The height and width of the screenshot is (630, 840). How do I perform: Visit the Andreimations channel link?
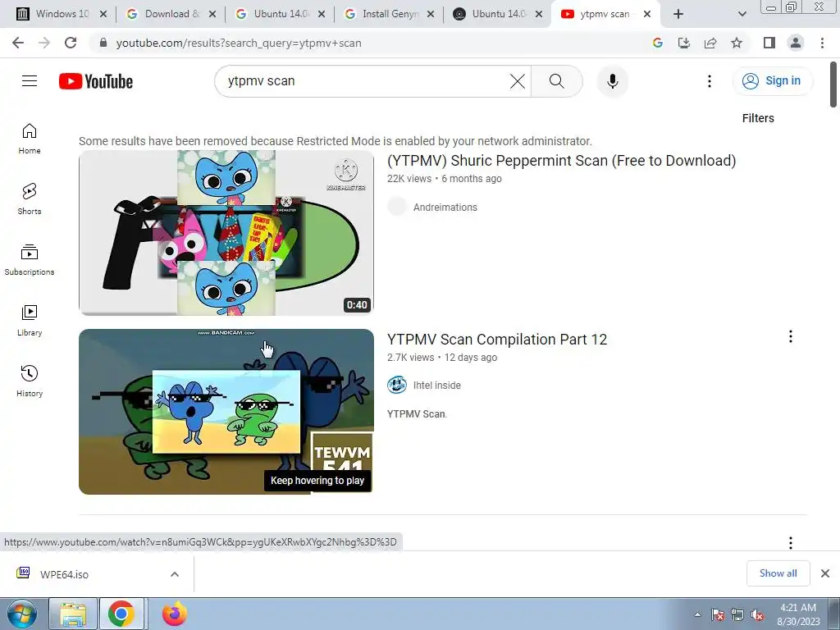pos(445,208)
